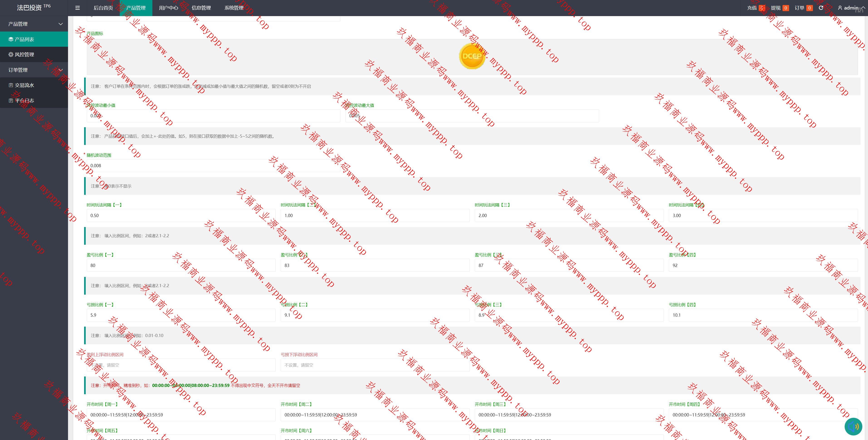The width and height of the screenshot is (868, 440).
Task: Click the 盈亏比例【一】 input field
Action: 181,265
